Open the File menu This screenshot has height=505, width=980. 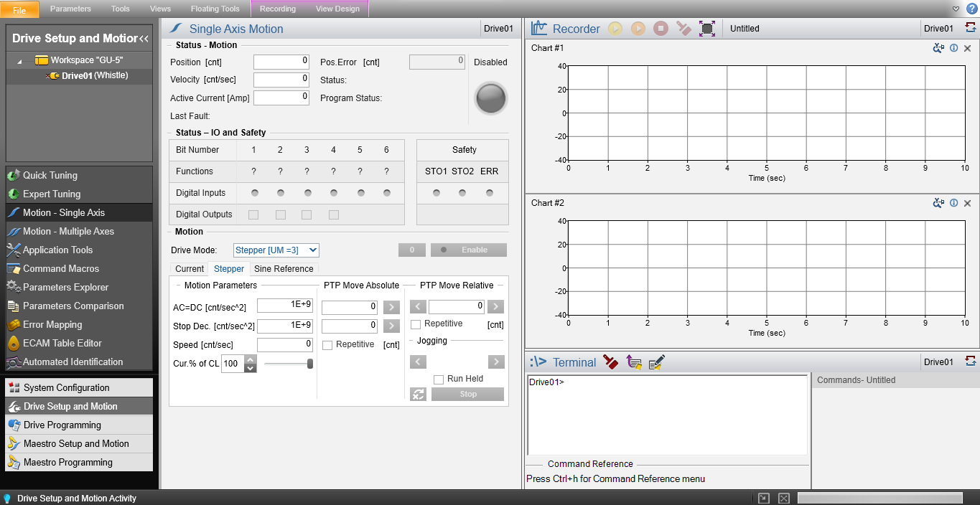19,9
